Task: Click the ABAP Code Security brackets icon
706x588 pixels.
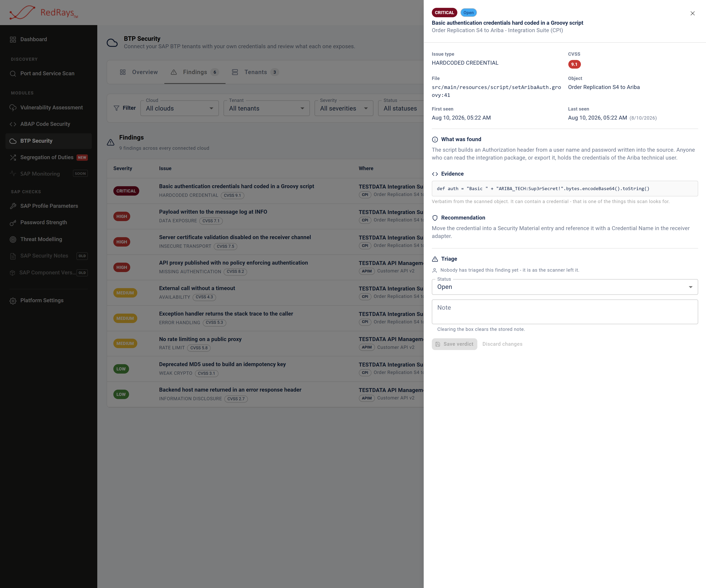Action: pyautogui.click(x=13, y=124)
